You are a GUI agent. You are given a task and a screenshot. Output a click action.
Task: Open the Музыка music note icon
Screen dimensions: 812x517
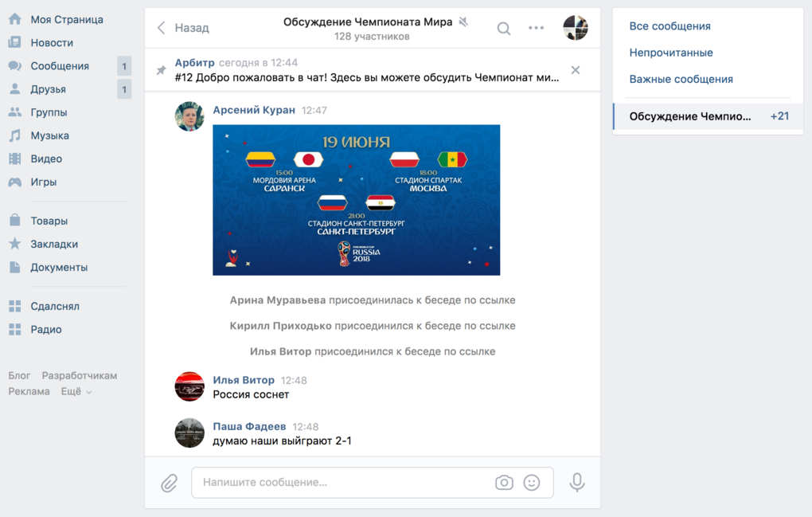click(x=15, y=135)
